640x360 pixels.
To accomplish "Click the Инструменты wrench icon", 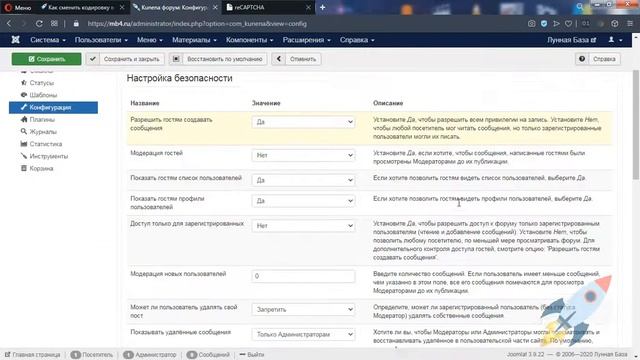I will pyautogui.click(x=24, y=156).
